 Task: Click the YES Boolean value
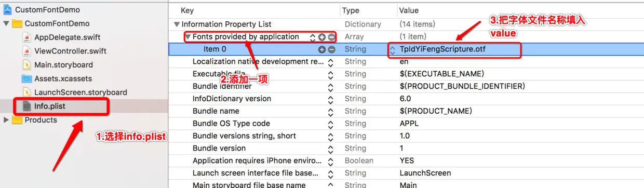(x=407, y=161)
